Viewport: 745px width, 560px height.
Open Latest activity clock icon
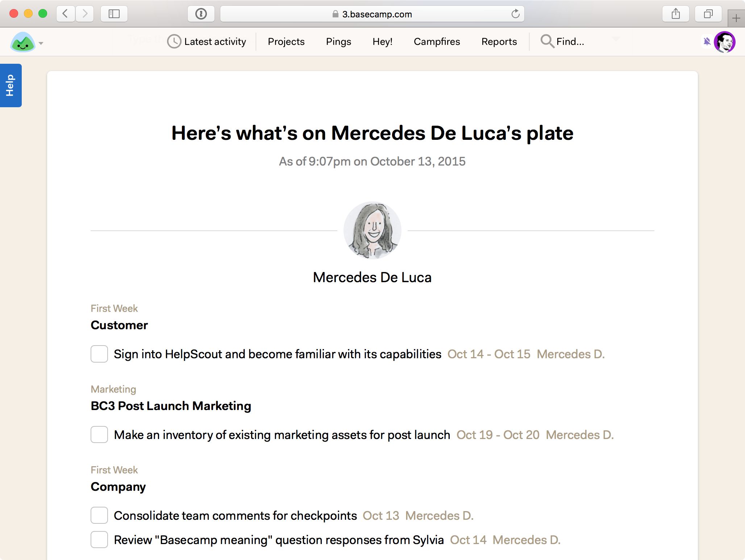174,42
